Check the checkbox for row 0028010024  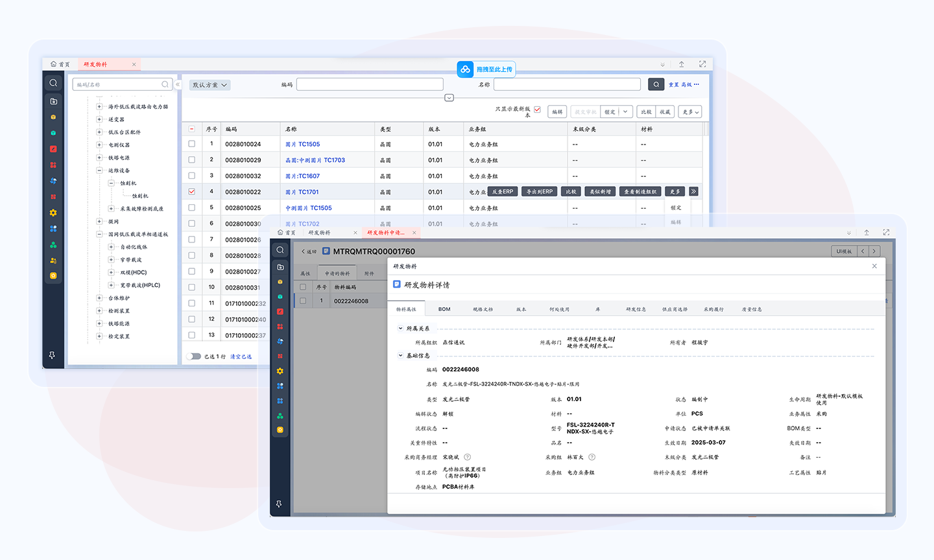point(191,144)
